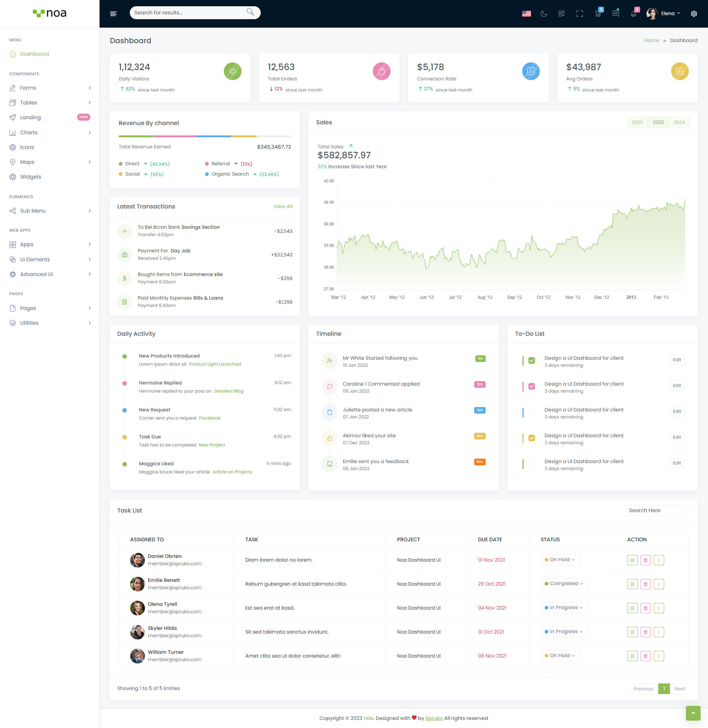Open the Widgets menu item
The width and height of the screenshot is (708, 728).
point(31,177)
